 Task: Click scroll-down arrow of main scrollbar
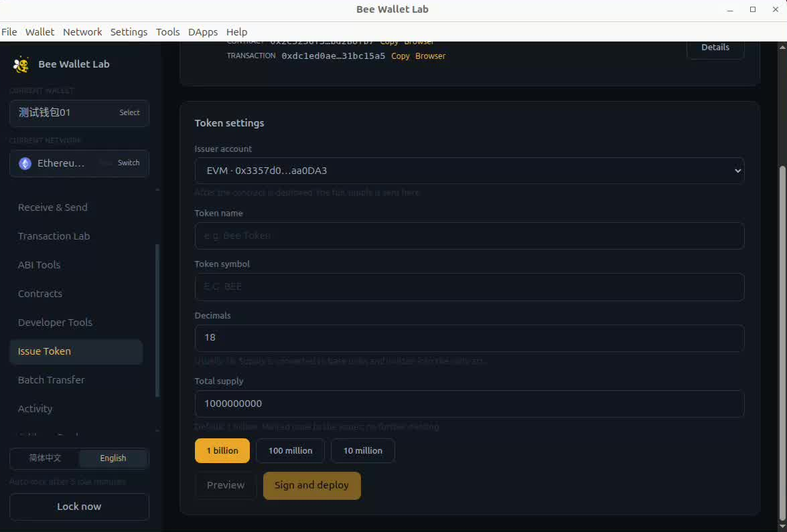tap(782, 526)
